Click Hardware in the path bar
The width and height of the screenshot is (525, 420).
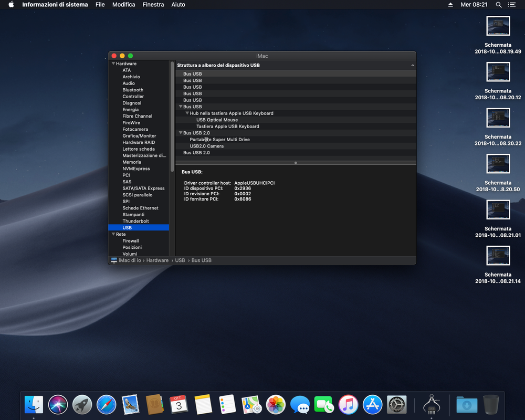click(157, 260)
